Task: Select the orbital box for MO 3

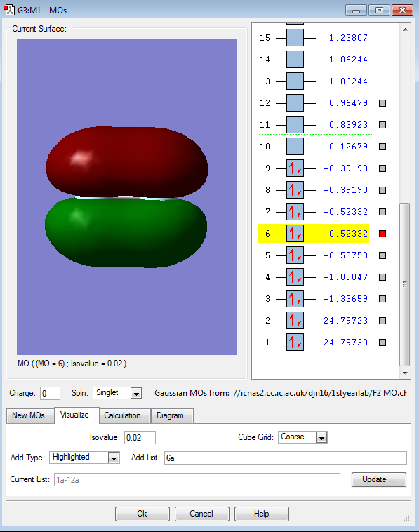Action: click(295, 299)
